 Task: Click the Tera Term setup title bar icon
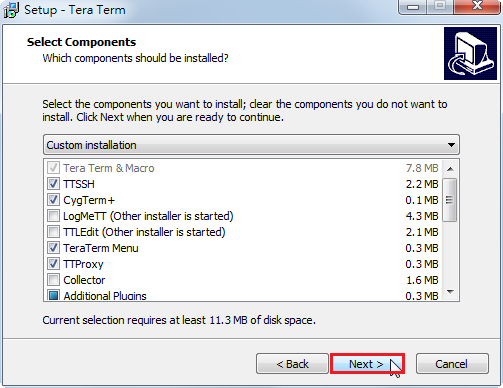[x=11, y=10]
